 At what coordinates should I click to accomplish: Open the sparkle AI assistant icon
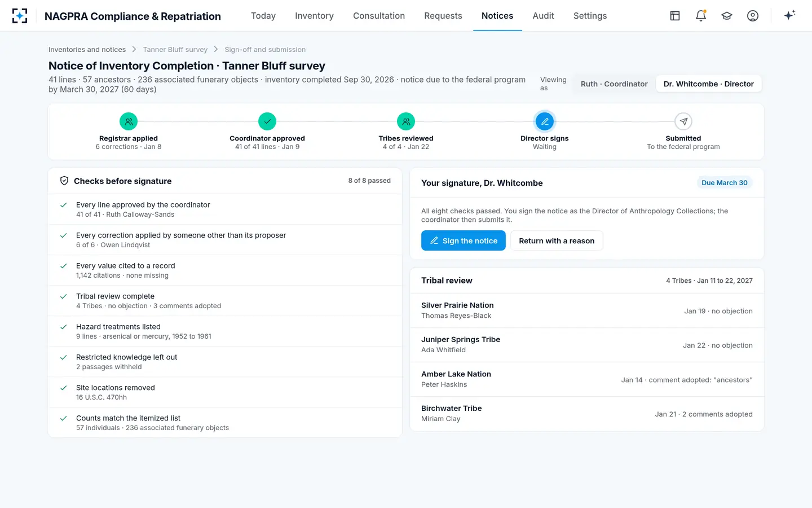(789, 15)
